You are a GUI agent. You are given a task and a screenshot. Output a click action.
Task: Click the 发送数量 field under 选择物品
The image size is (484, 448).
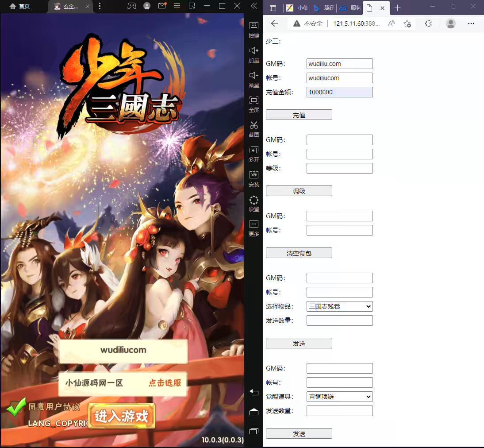click(x=339, y=321)
